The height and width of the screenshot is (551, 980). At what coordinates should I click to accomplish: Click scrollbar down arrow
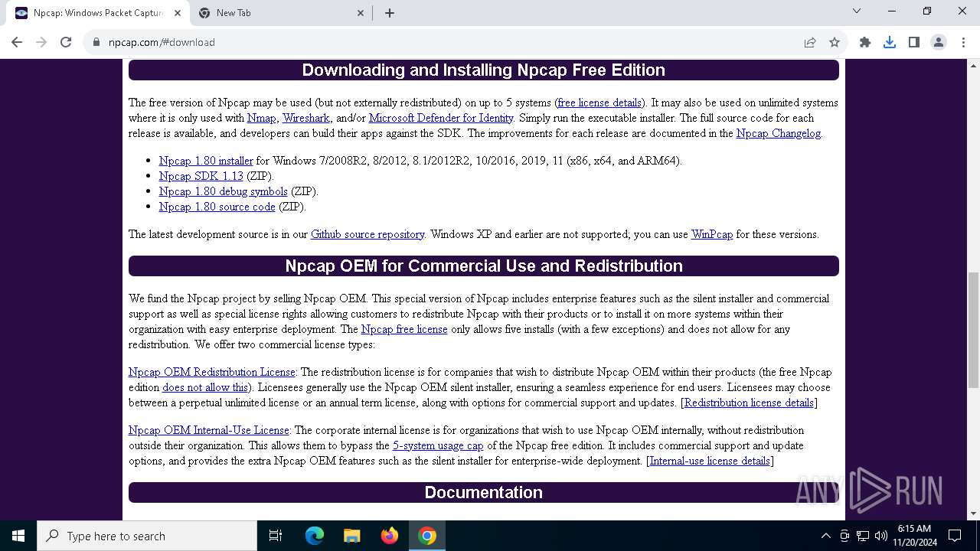[973, 514]
